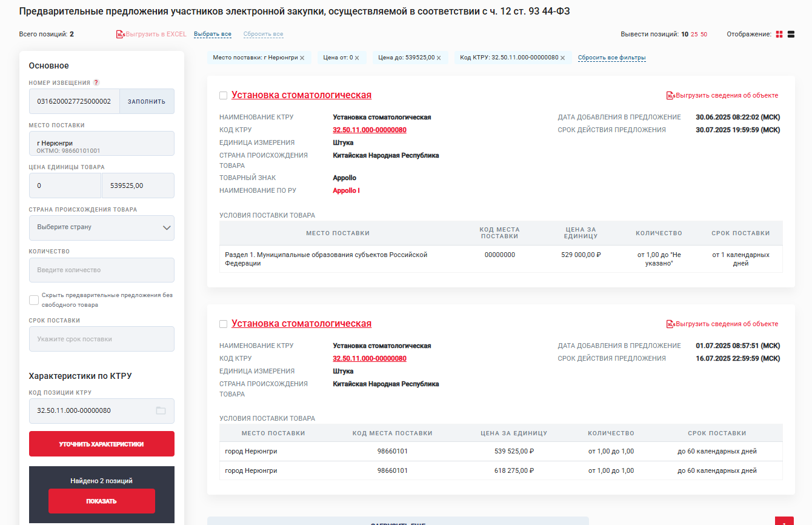Image resolution: width=812 pixels, height=525 pixels.
Task: Show 25 positions per page
Action: (x=694, y=35)
